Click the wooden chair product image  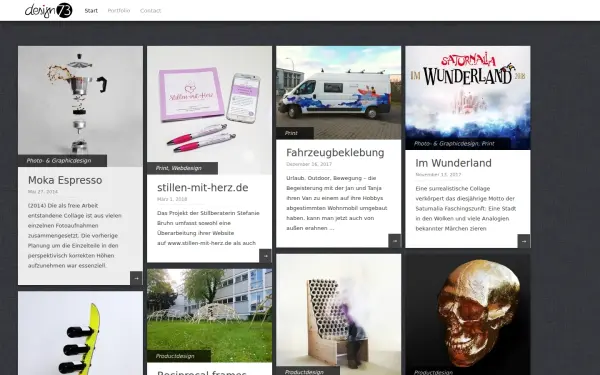tap(339, 315)
